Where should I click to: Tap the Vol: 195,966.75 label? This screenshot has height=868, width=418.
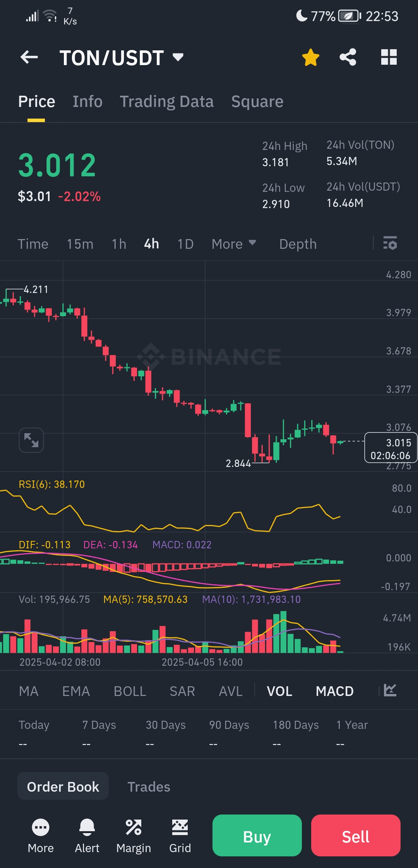(54, 599)
